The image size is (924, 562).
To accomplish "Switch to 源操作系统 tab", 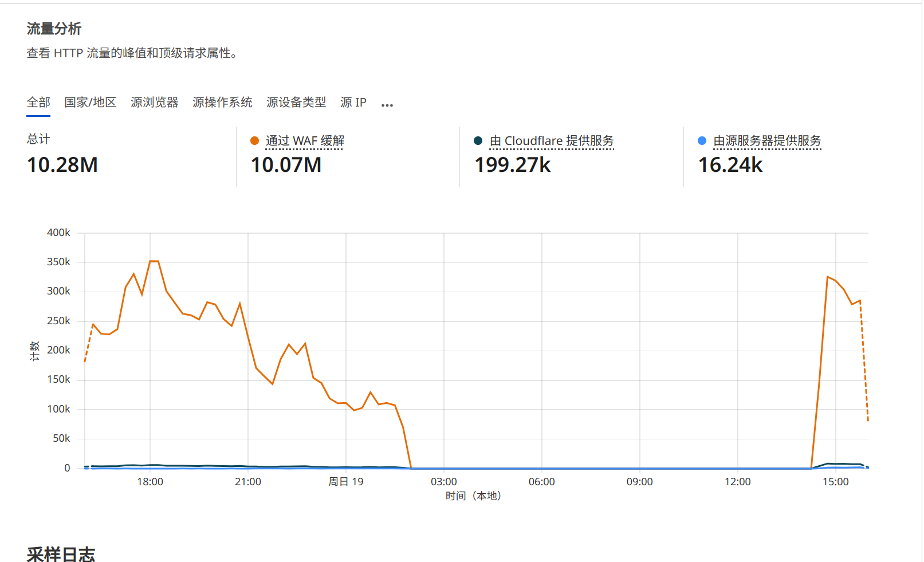I will tap(222, 103).
